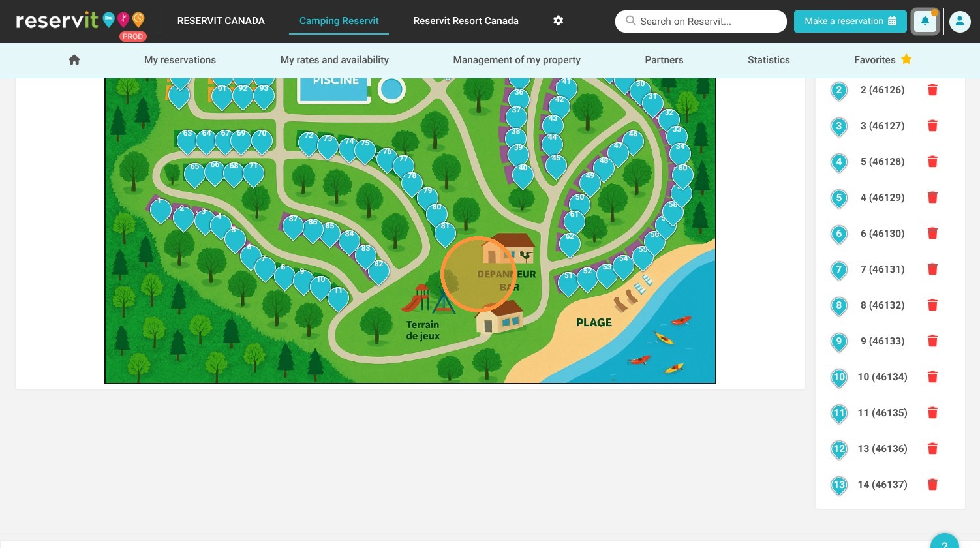Click Search on Reservit field
The image size is (980, 548).
[x=701, y=21]
